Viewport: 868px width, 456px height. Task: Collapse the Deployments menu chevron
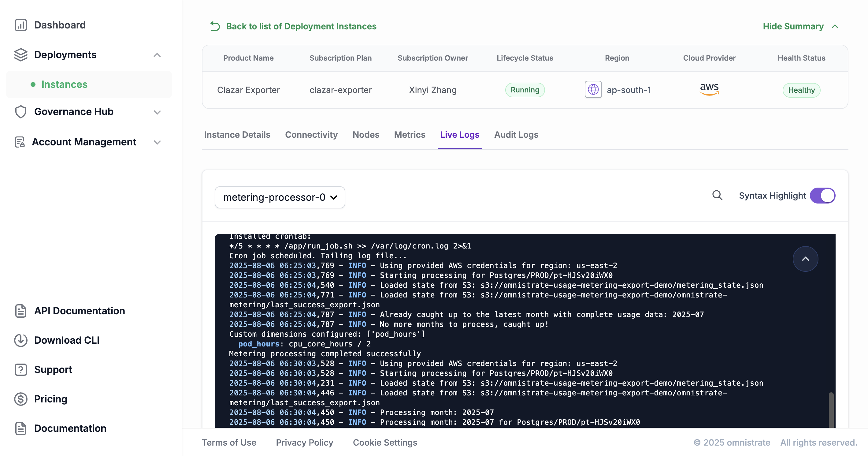point(157,55)
